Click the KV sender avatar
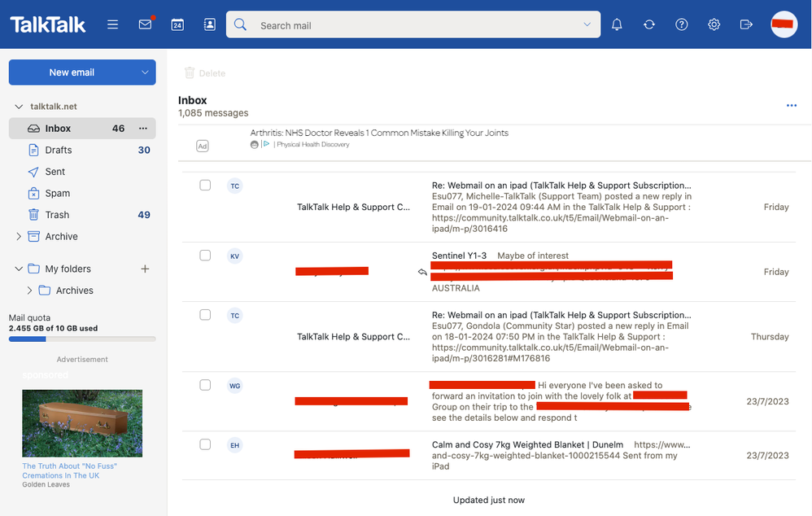Screen dimensions: 812x516 [x=235, y=256]
